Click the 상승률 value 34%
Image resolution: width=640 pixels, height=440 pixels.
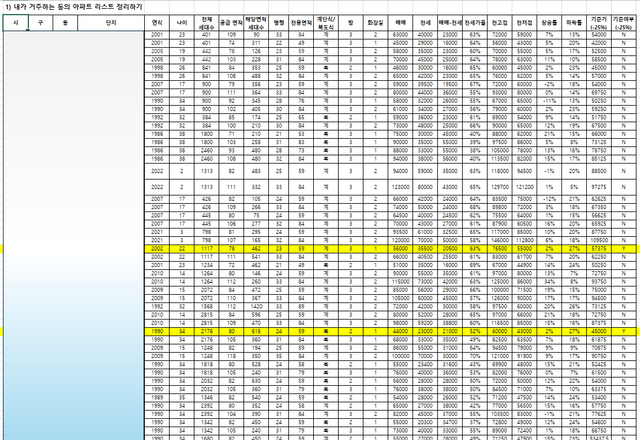coord(549,282)
